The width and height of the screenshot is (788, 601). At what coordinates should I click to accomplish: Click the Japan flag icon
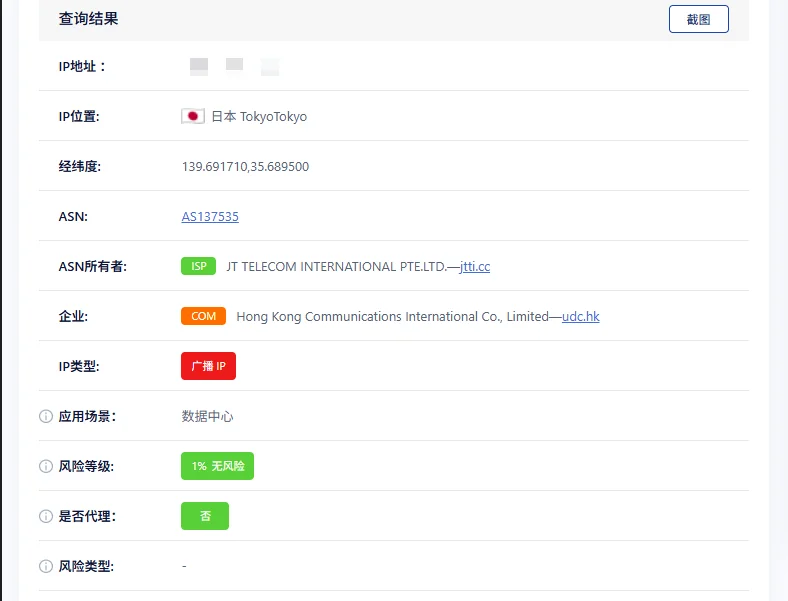(x=193, y=116)
